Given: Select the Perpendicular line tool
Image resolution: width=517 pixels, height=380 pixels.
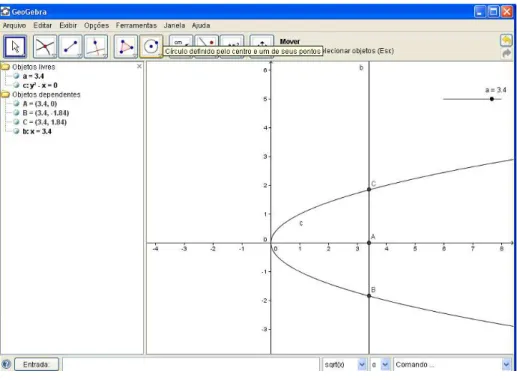Looking at the screenshot, I should point(96,47).
